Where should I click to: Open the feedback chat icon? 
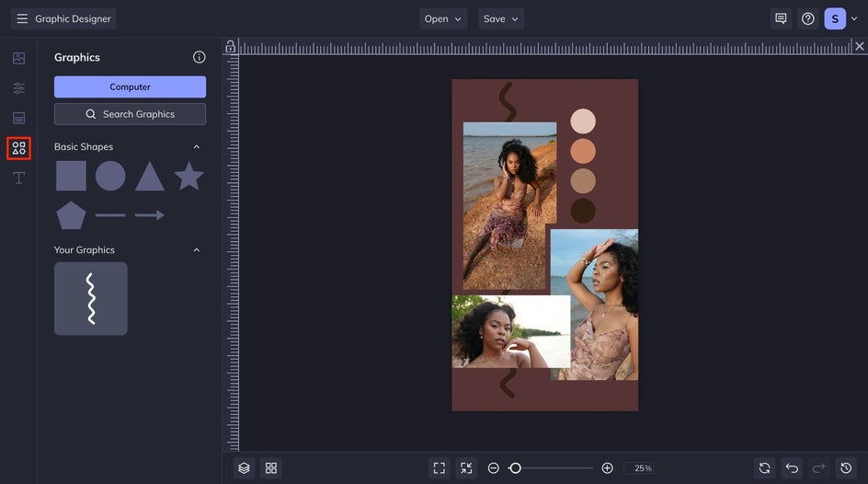click(781, 18)
